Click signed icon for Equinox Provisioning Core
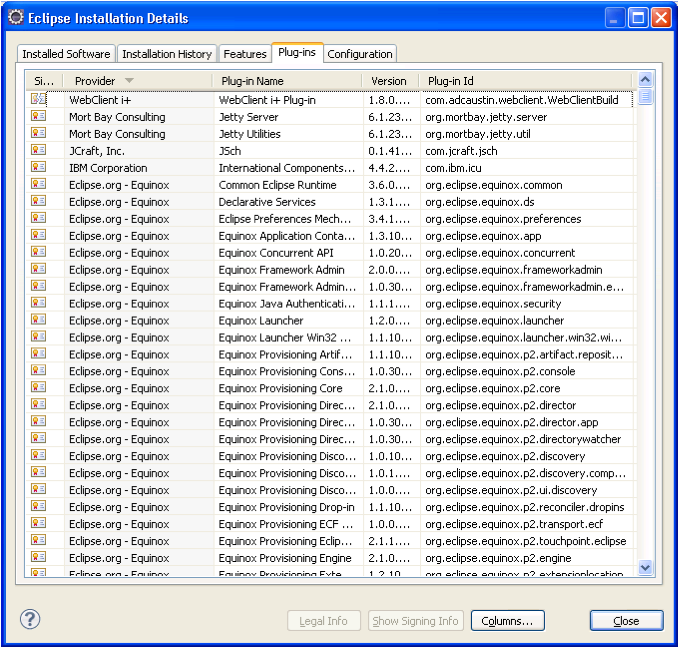This screenshot has height=648, width=679. click(x=38, y=387)
